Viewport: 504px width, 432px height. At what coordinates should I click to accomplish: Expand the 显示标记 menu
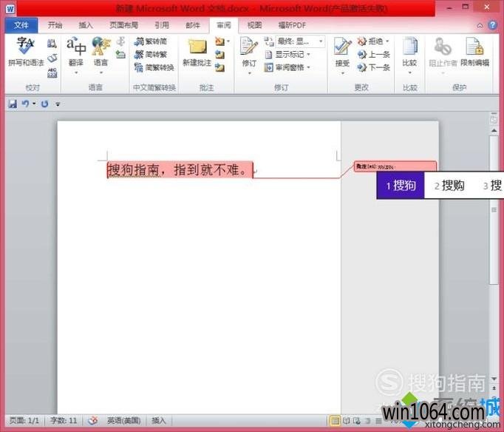pyautogui.click(x=287, y=55)
